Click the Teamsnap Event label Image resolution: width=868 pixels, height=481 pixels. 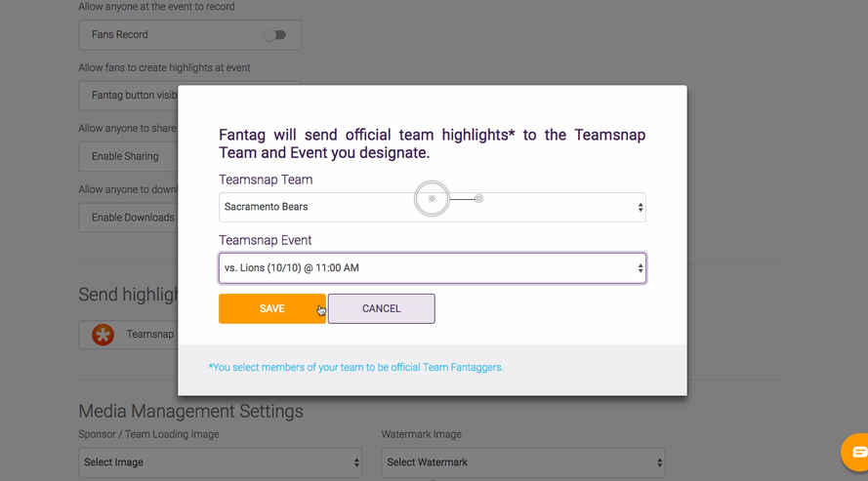[266, 240]
